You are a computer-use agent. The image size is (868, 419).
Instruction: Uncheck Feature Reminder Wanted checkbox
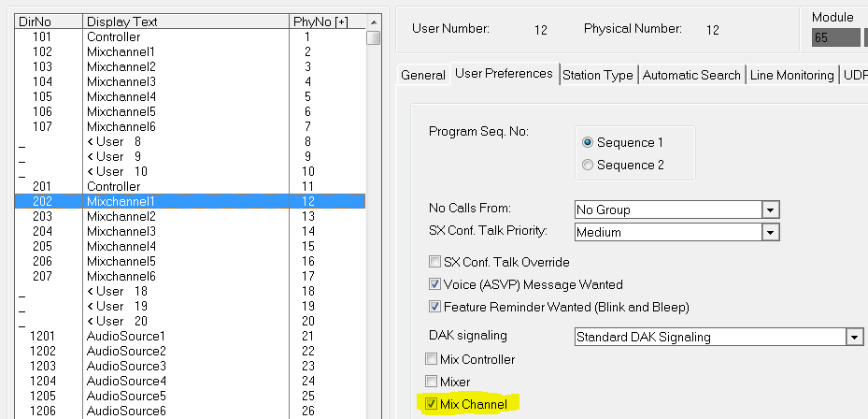click(434, 307)
